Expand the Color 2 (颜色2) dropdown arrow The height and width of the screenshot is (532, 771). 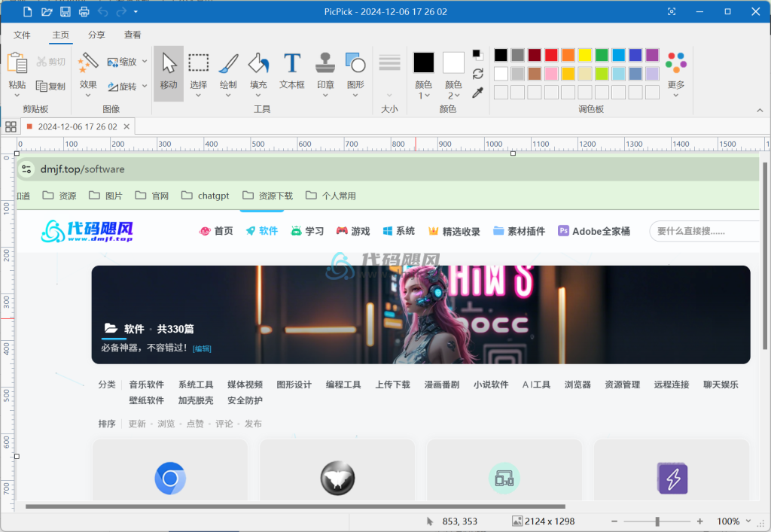457,96
